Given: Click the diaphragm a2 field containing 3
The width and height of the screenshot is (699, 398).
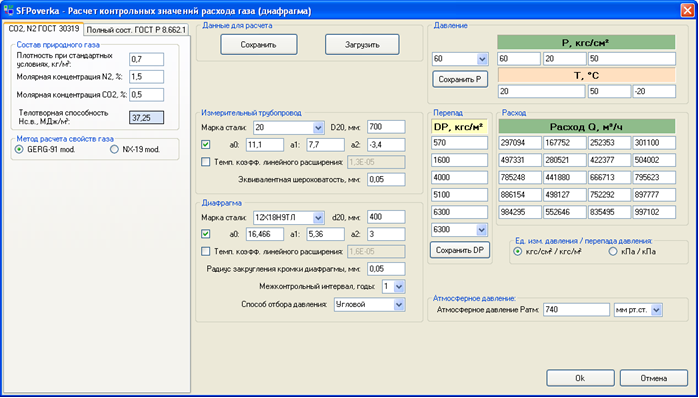Looking at the screenshot, I should click(x=387, y=234).
